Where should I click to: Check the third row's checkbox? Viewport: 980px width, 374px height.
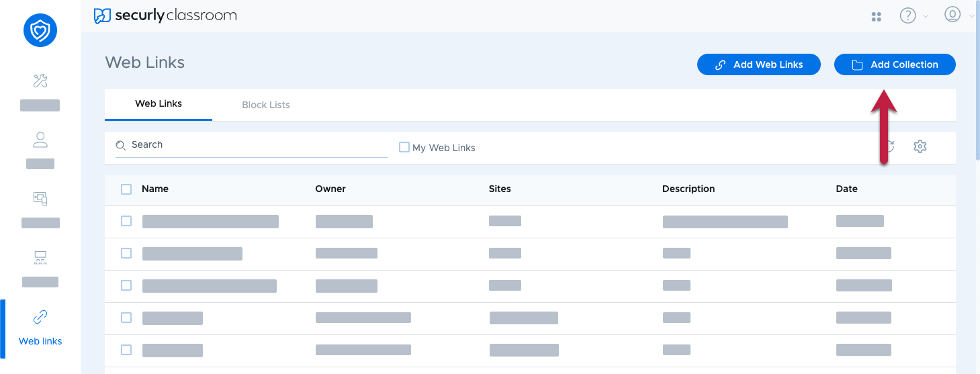tap(126, 285)
